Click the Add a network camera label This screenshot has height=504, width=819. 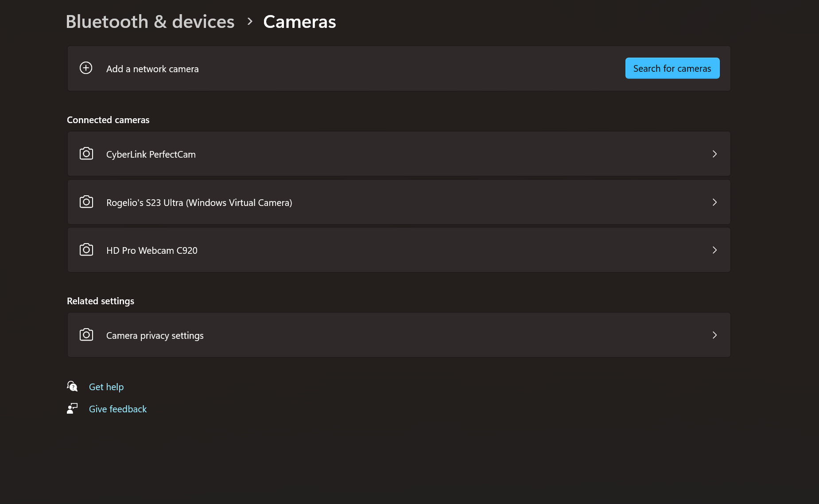[x=152, y=69]
